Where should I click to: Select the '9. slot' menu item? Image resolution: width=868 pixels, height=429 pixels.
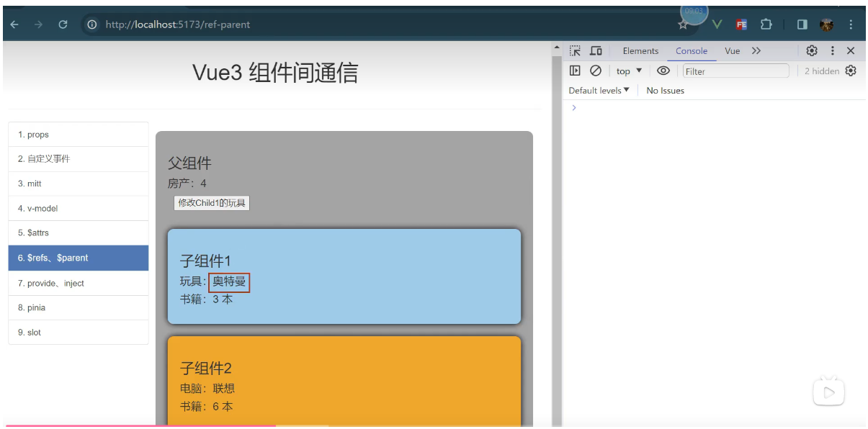click(79, 332)
